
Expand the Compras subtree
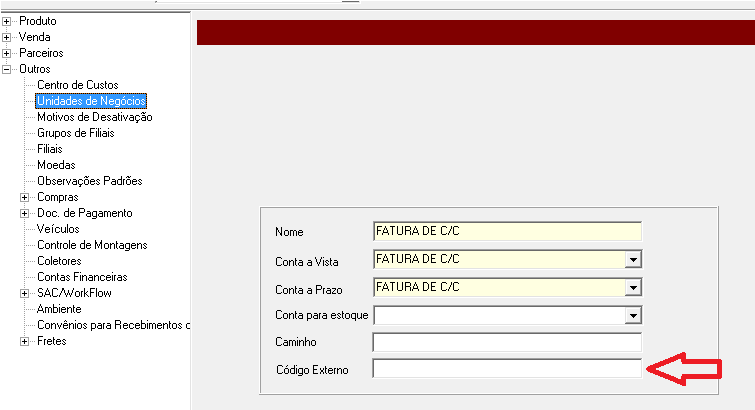[x=25, y=197]
